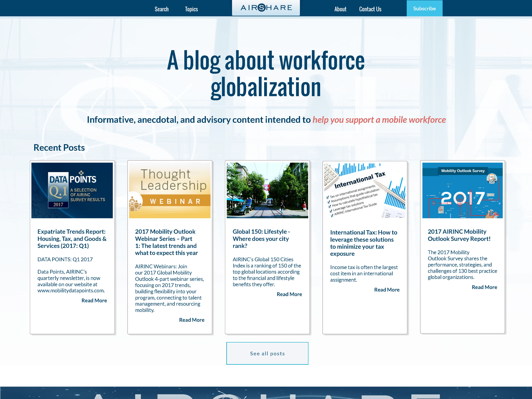Viewport: 532px width, 399px height.
Task: Click the "AIRINC's Global 150 Cities Index" excerpt
Action: pos(267,272)
